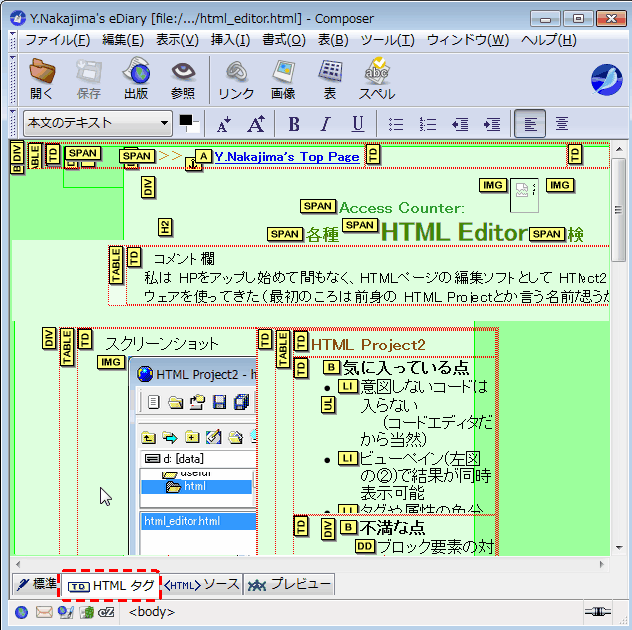Viewport: 632px width, 630px height.
Task: Insert an image with 画像 icon
Action: coord(283,78)
